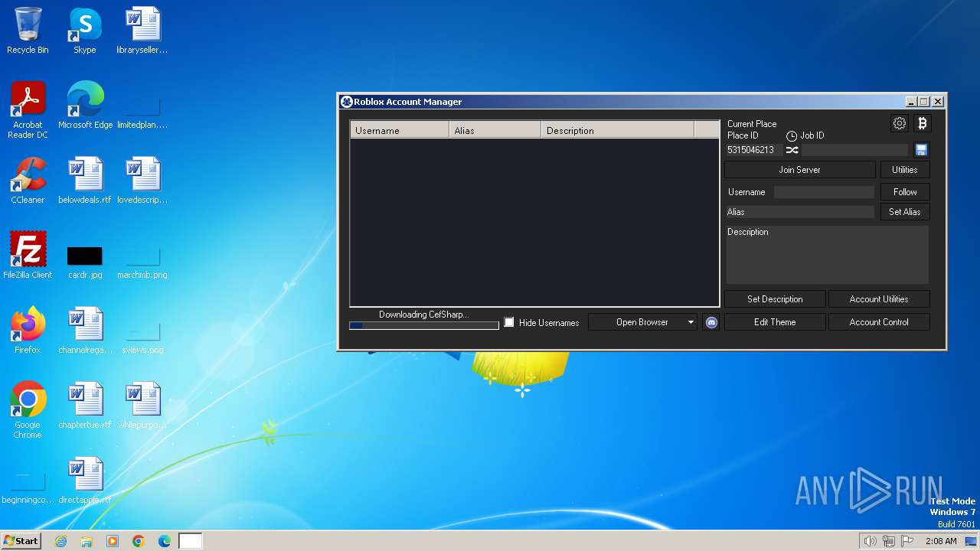Click the Alias column header

(495, 130)
